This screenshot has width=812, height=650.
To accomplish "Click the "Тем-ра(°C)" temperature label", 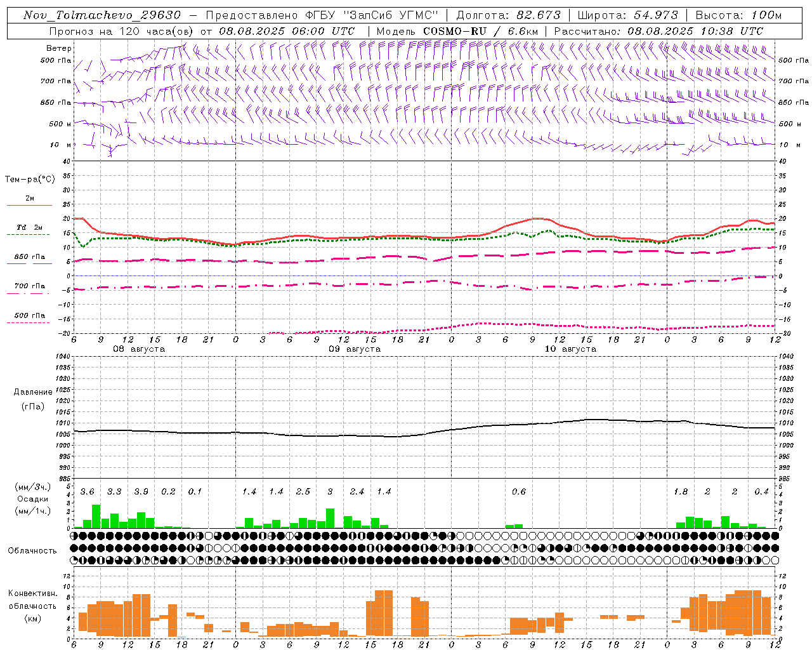I will (30, 180).
